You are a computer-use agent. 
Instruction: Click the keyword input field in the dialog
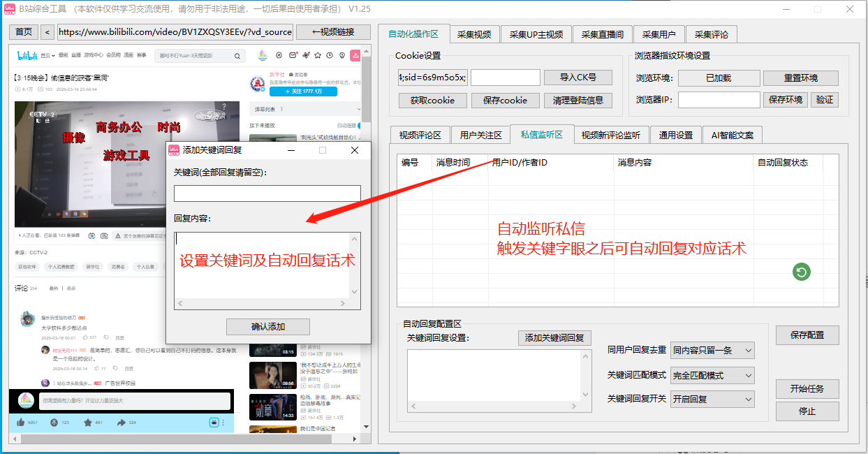(x=267, y=193)
